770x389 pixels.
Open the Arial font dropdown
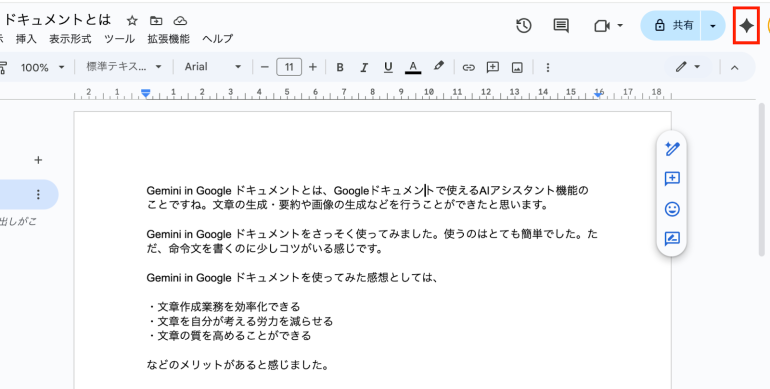213,67
